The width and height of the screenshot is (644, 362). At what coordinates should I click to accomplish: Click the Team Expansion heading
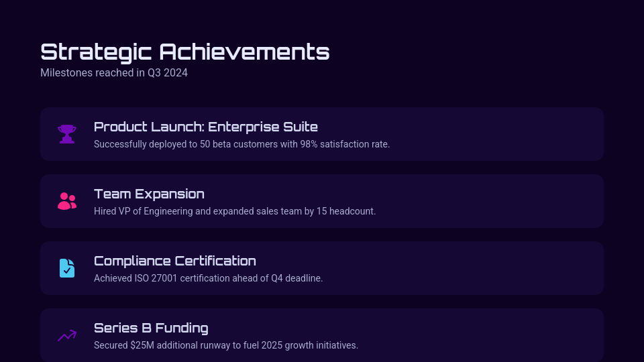click(x=149, y=194)
